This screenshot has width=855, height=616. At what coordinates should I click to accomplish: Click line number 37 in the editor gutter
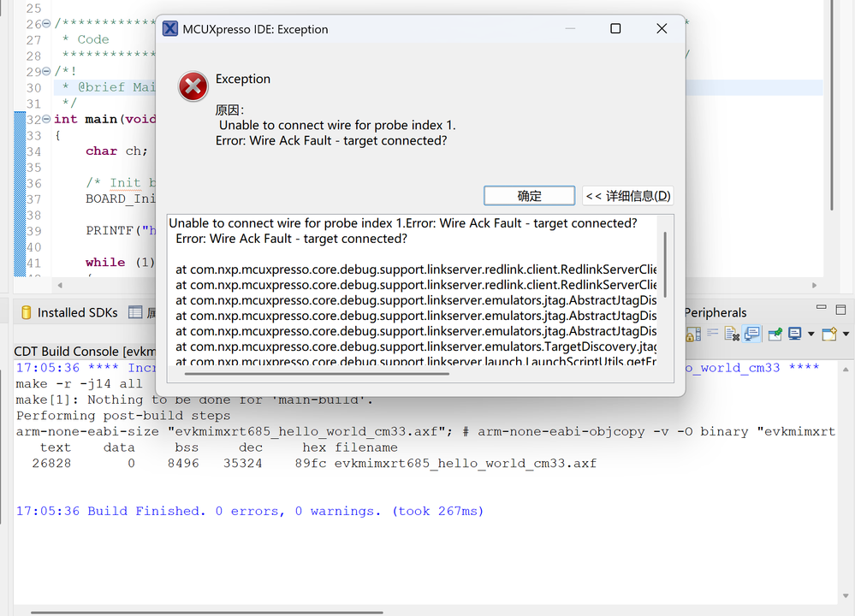coord(34,199)
